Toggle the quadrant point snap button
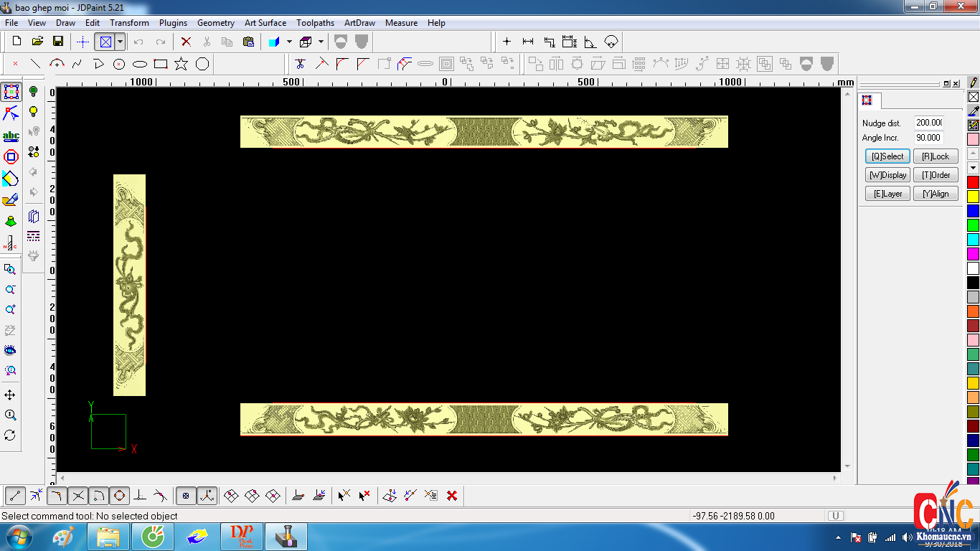The image size is (980, 551). pos(119,495)
